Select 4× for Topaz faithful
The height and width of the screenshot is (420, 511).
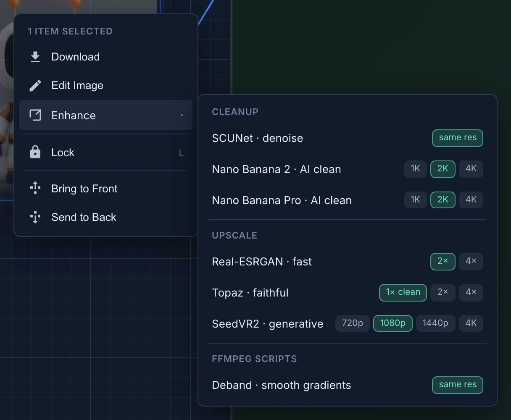[471, 292]
